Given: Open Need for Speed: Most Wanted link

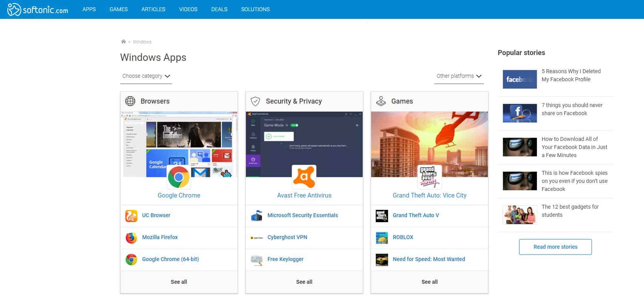Looking at the screenshot, I should pyautogui.click(x=429, y=259).
